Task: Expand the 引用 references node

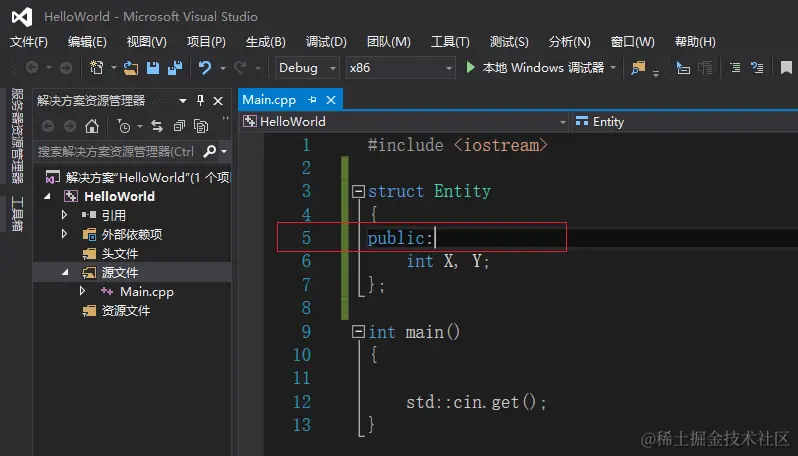Action: pyautogui.click(x=65, y=215)
